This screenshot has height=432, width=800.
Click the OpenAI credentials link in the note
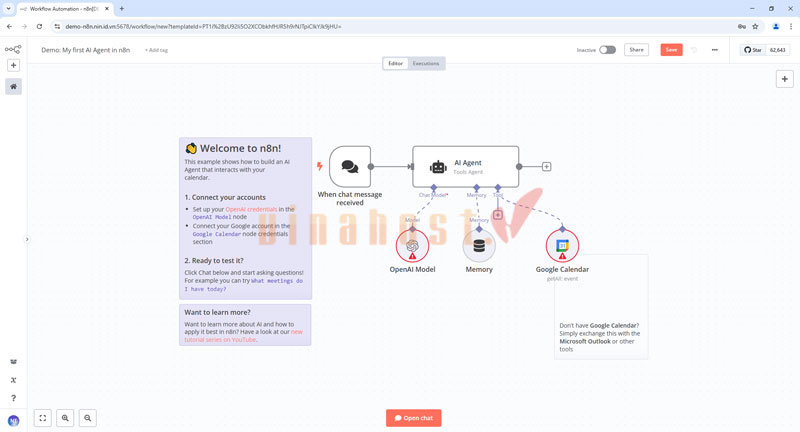(251, 209)
